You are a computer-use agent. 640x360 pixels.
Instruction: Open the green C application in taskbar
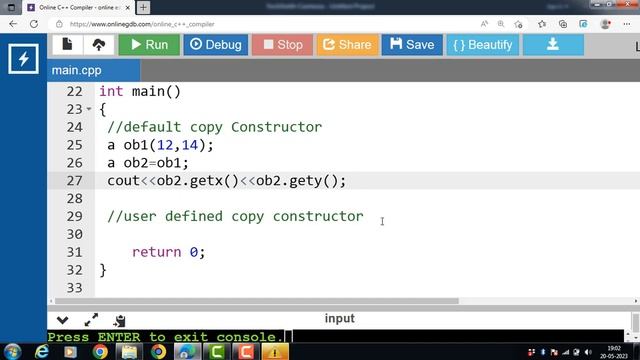(x=216, y=351)
